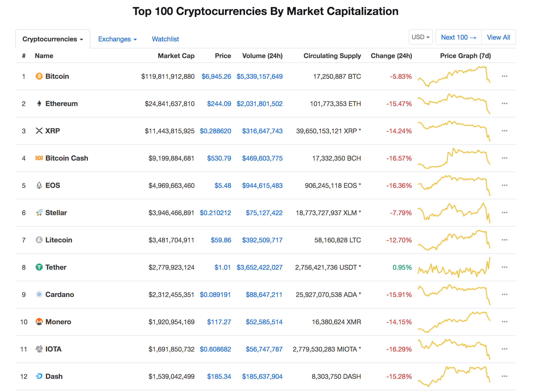Open the Bitcoin row more-options ellipsis

coord(504,76)
